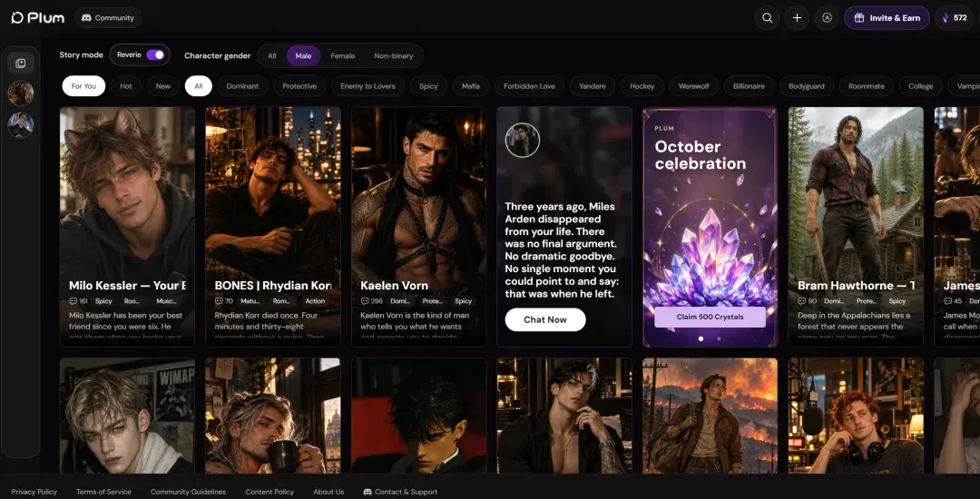Viewport: 980px width, 499px height.
Task: Filter by Forbidden Love tag
Action: [529, 86]
